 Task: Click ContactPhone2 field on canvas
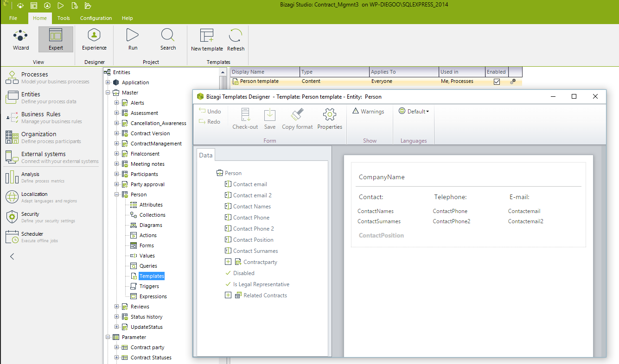coord(452,221)
